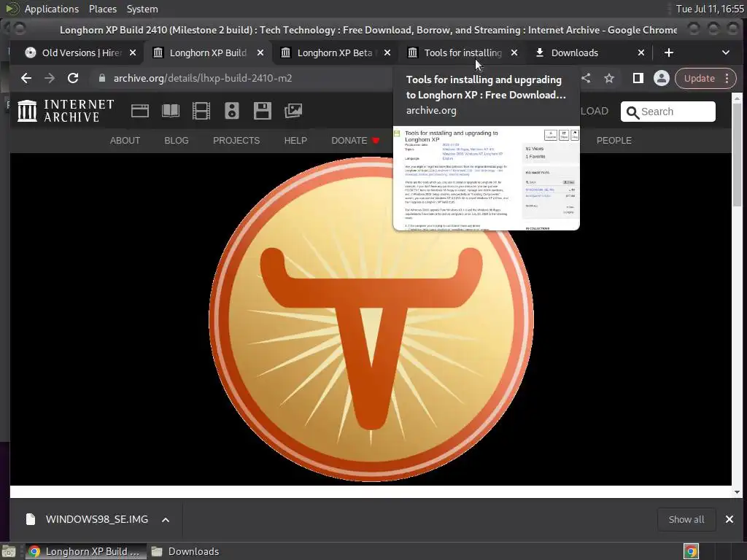Click the Chrome icon in system tray

(x=691, y=551)
